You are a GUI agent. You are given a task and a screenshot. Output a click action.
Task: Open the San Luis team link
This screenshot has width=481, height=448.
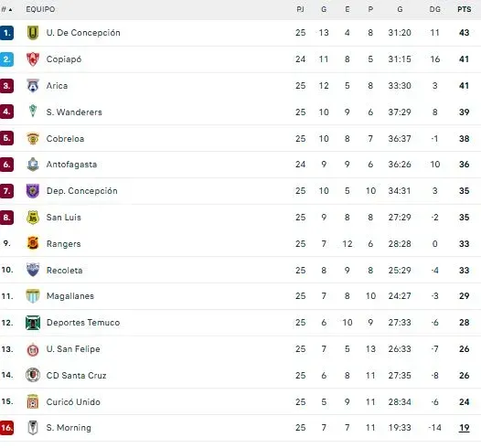63,217
